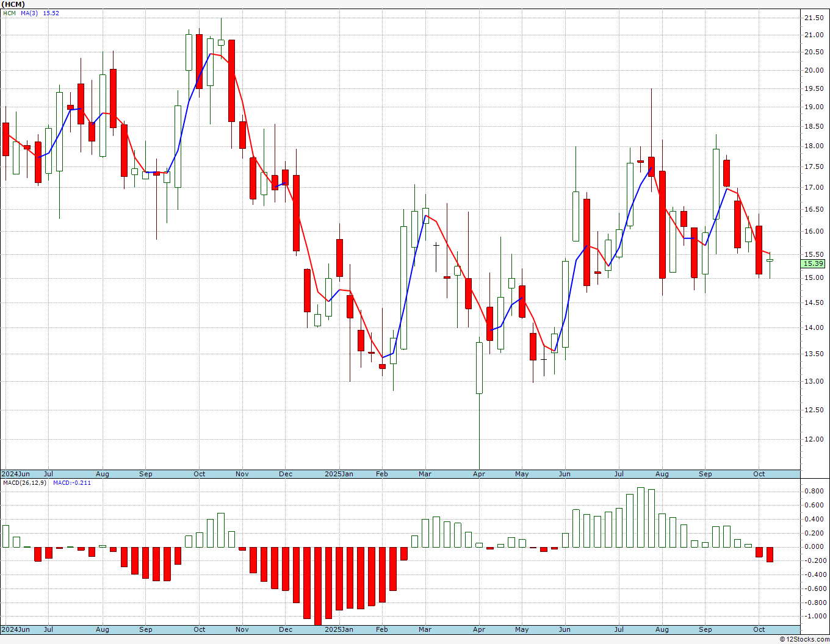This screenshot has height=644, width=830.
Task: Click the 15.00 price axis label
Action: (x=813, y=278)
